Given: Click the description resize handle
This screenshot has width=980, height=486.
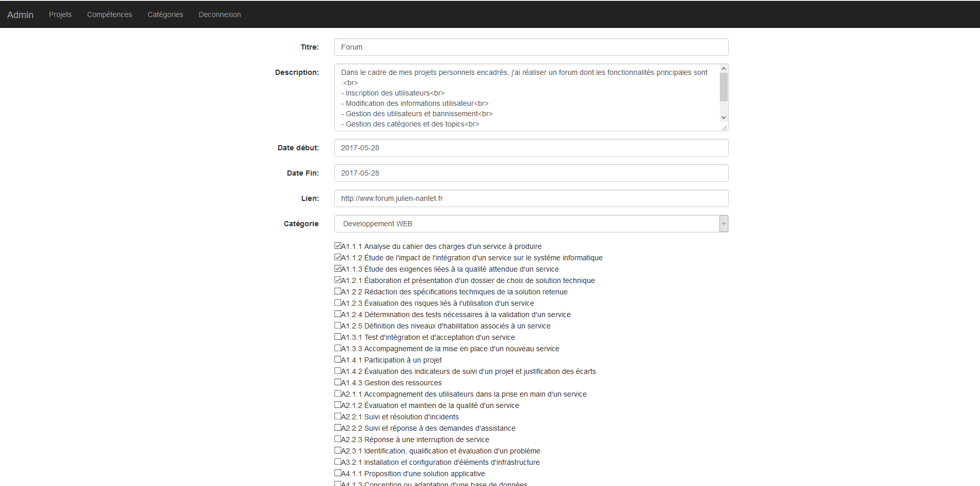Looking at the screenshot, I should (x=725, y=127).
